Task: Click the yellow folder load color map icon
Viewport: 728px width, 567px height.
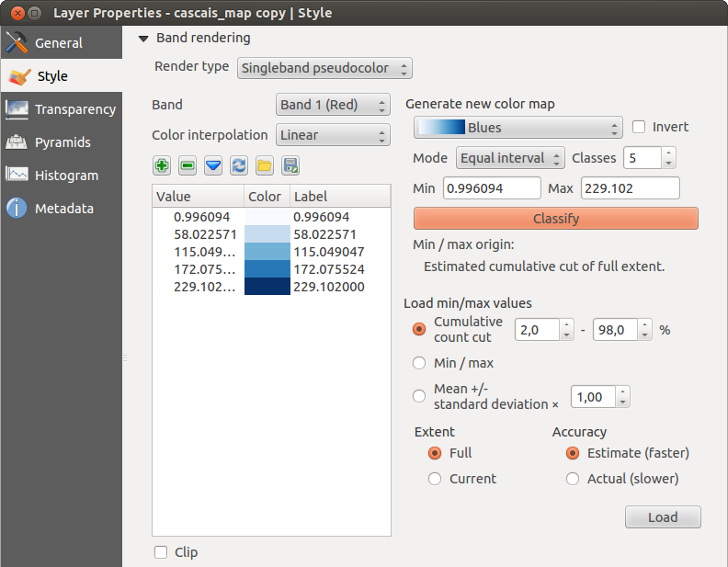Action: (265, 165)
